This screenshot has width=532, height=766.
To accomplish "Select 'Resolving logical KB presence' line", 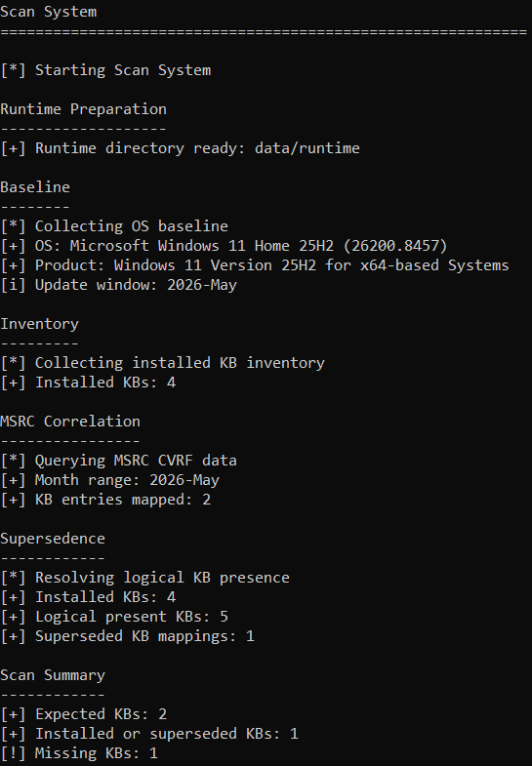I will pyautogui.click(x=145, y=578).
